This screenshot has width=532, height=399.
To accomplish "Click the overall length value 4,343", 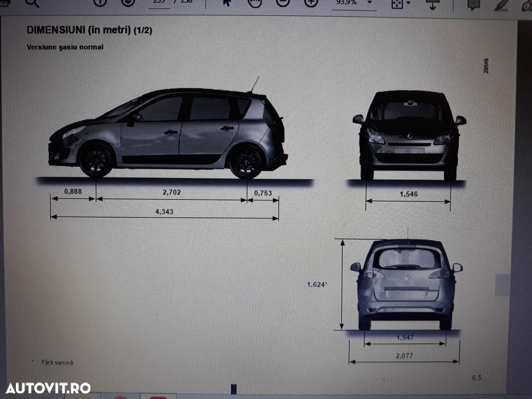I will pyautogui.click(x=164, y=212).
